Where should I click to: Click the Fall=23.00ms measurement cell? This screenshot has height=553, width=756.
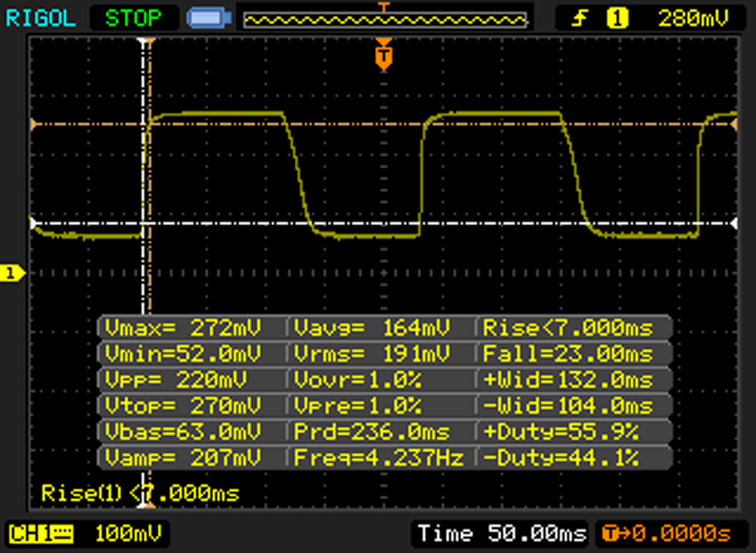576,354
